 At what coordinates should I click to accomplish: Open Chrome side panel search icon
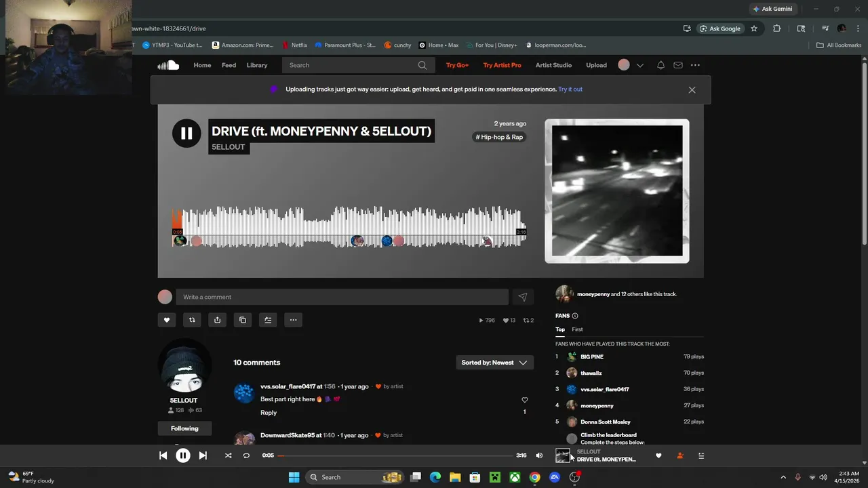pos(801,28)
